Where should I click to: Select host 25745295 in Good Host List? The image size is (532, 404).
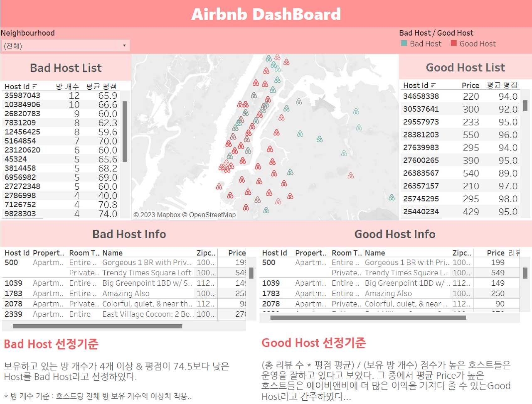tap(421, 199)
